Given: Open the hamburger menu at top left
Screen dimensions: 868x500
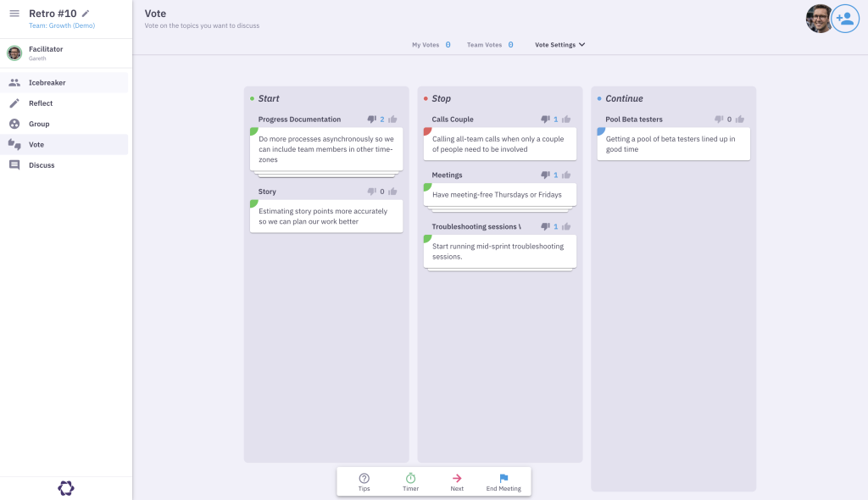Looking at the screenshot, I should click(x=15, y=13).
